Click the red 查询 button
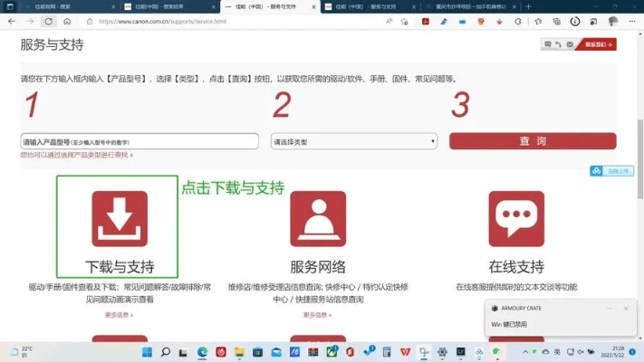Screen dimensions: 644x362 click(533, 141)
